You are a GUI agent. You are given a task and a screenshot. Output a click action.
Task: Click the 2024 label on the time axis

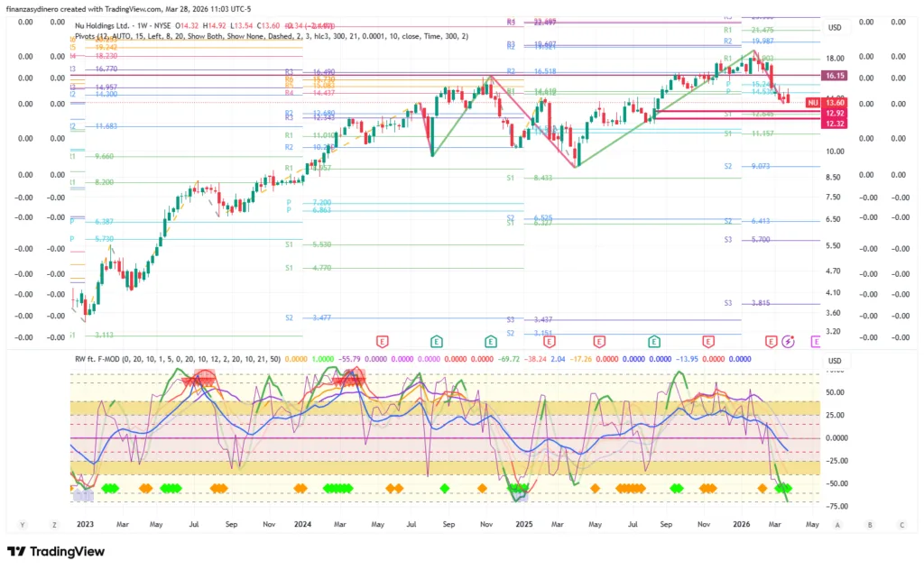pos(302,524)
